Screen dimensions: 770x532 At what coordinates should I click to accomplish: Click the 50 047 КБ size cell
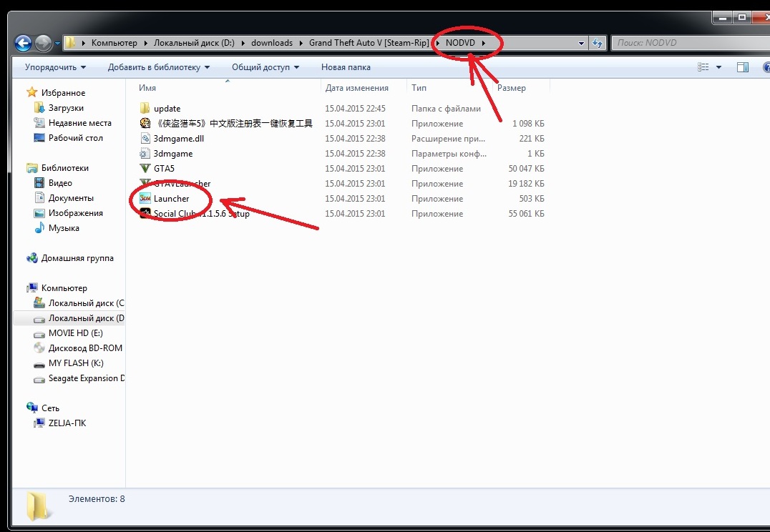[x=526, y=169]
